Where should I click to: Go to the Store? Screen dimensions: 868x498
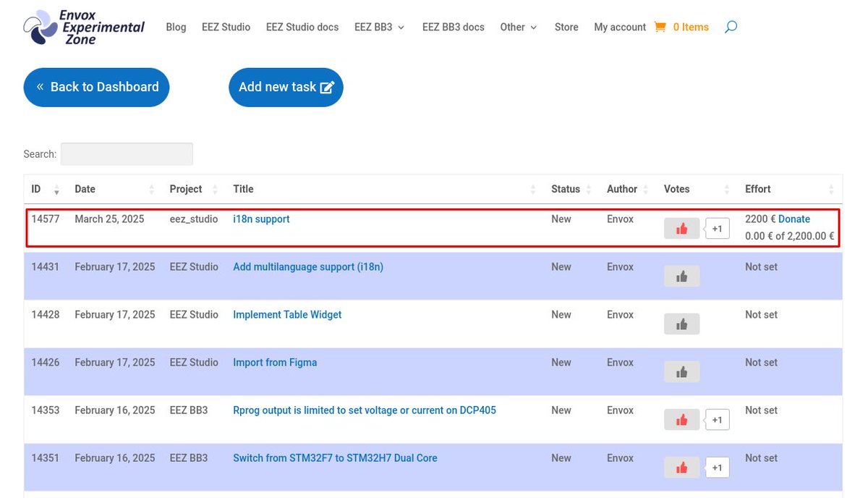[x=566, y=27]
